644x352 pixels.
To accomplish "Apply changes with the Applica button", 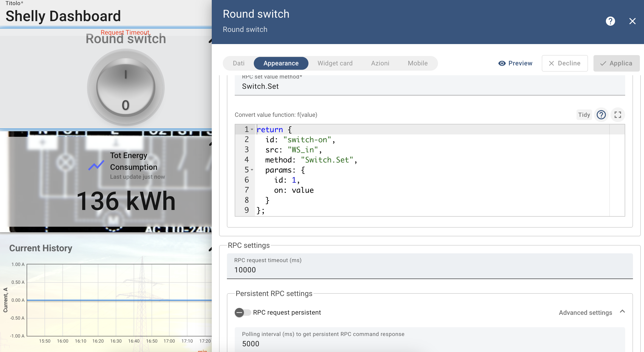I will coord(616,63).
